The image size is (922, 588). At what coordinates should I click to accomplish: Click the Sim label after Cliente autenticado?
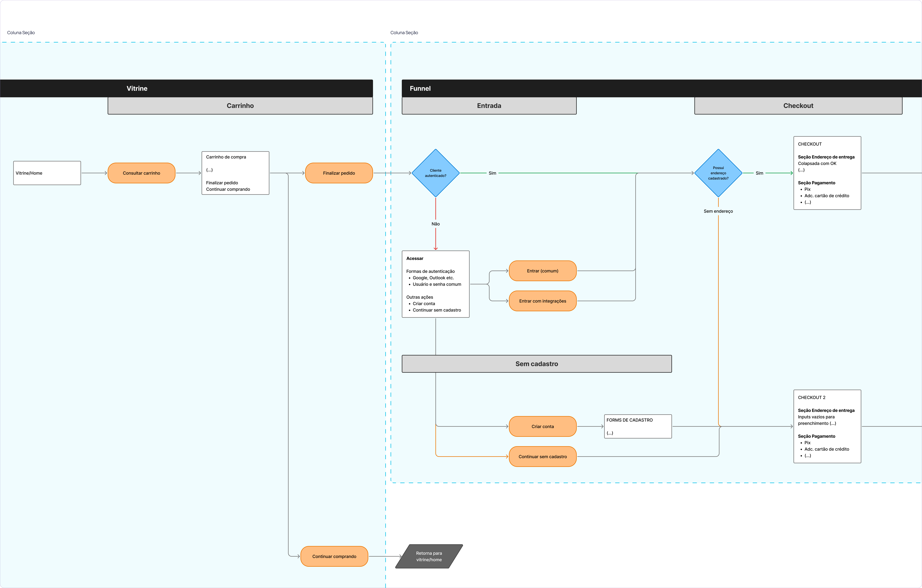coord(492,173)
